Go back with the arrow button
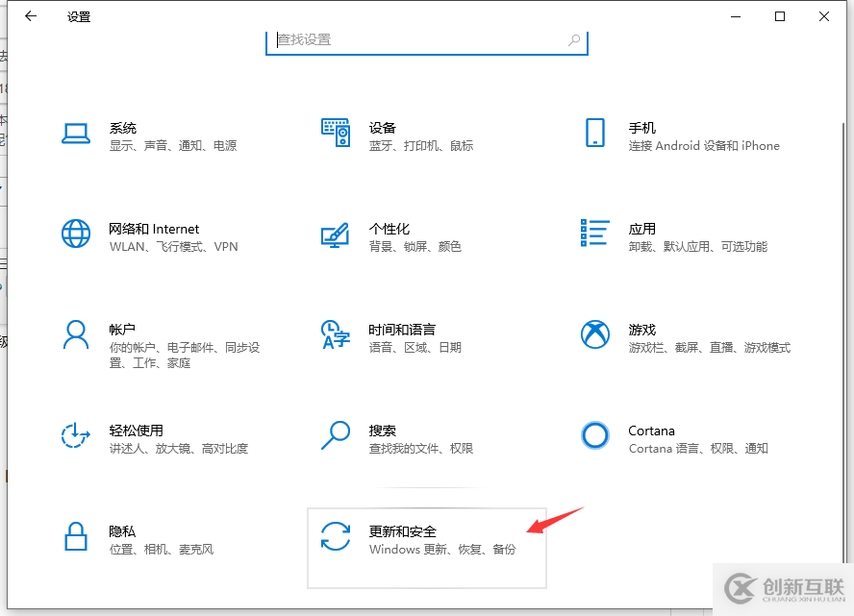 31,16
